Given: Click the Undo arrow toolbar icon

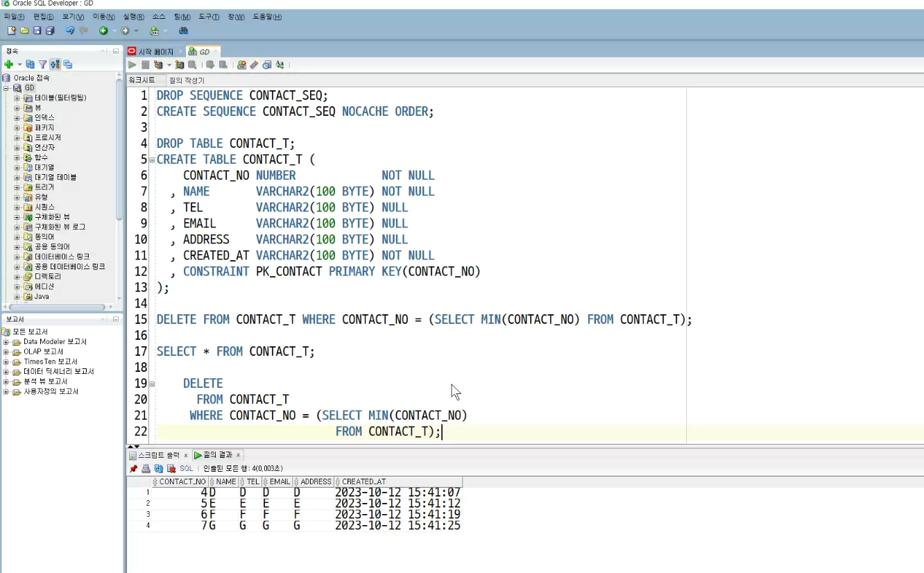Looking at the screenshot, I should pyautogui.click(x=70, y=31).
